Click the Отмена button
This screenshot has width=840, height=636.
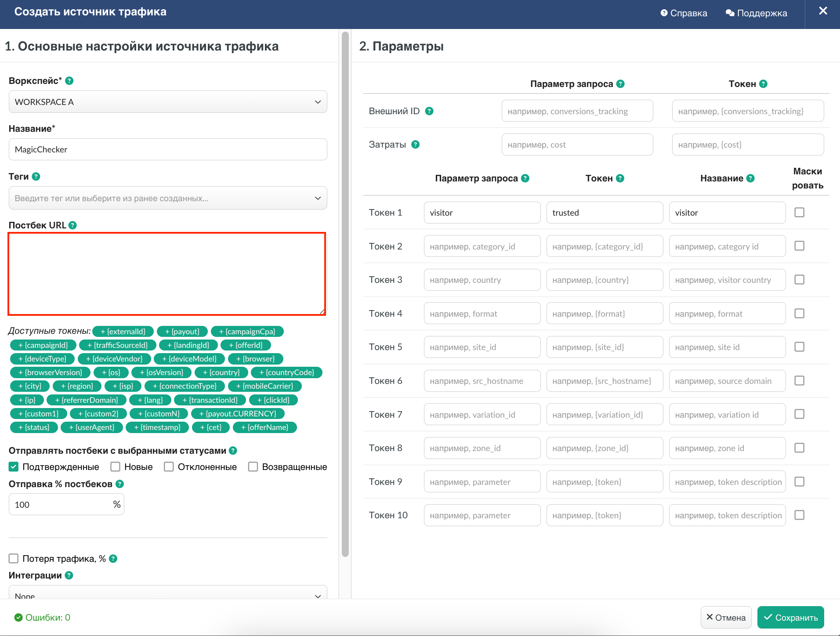click(x=726, y=618)
